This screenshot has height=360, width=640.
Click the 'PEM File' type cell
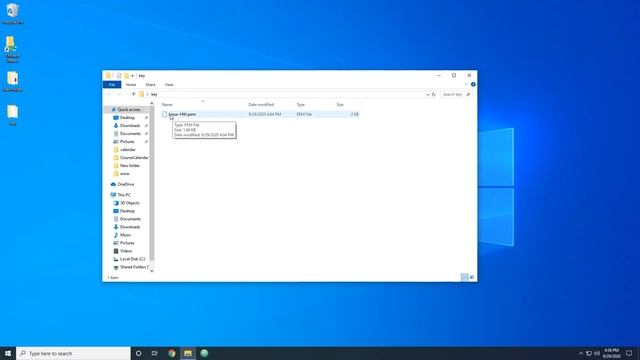[304, 114]
